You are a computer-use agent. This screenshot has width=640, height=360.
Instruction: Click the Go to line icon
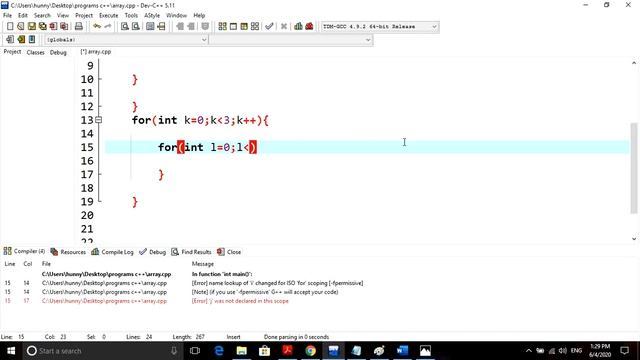(x=161, y=26)
